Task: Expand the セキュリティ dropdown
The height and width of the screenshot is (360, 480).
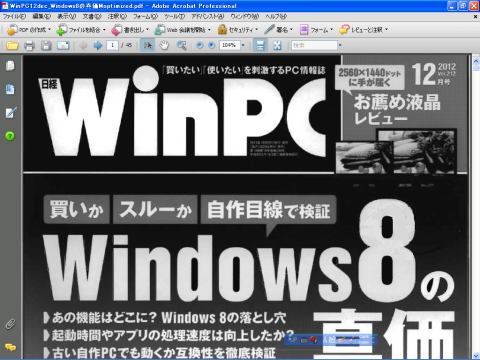Action: point(256,30)
